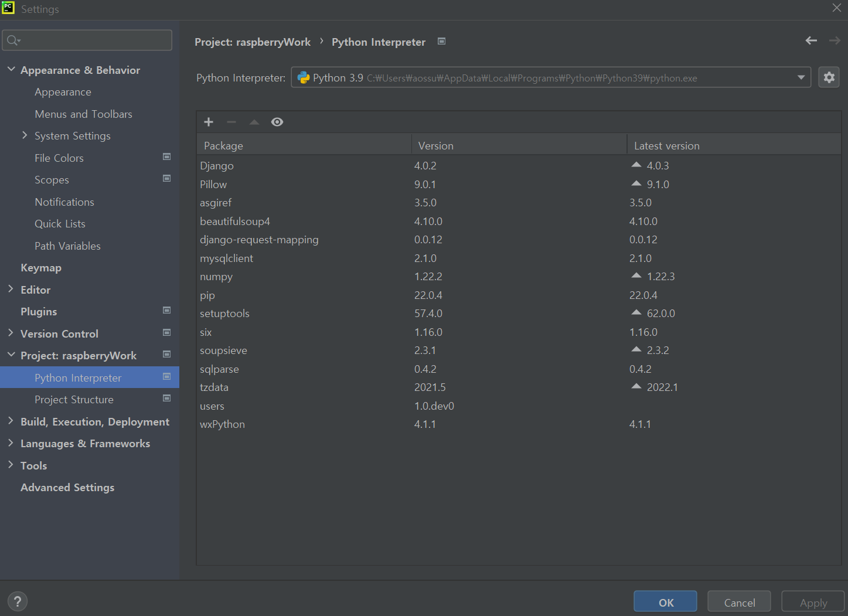This screenshot has height=616, width=848.
Task: Select the asgiref package row
Action: click(519, 202)
